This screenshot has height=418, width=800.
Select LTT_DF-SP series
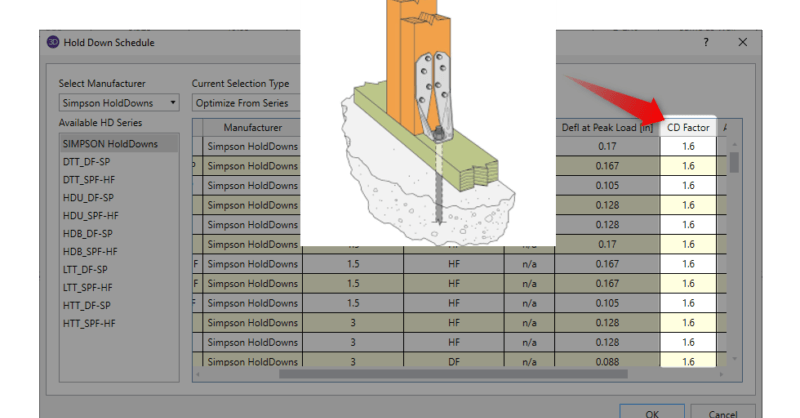(x=85, y=269)
